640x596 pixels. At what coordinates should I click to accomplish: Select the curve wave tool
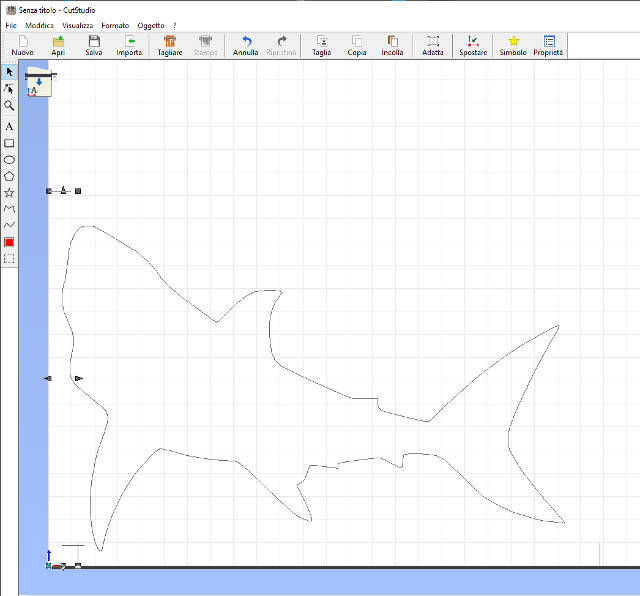coord(9,225)
